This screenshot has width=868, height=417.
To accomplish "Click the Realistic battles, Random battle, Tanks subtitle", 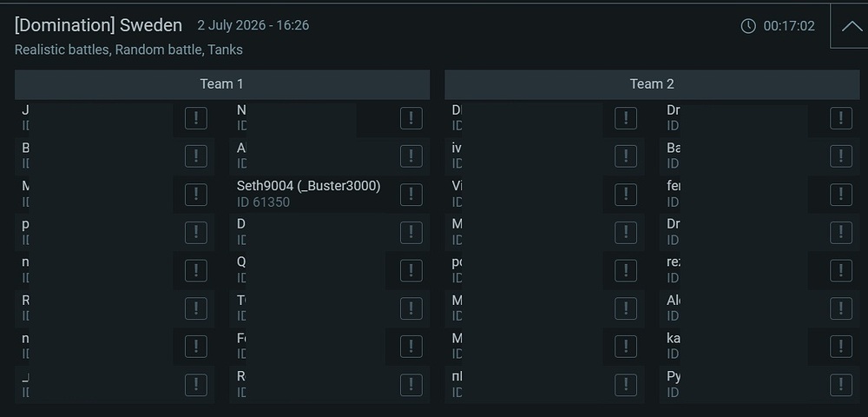I will 128,50.
